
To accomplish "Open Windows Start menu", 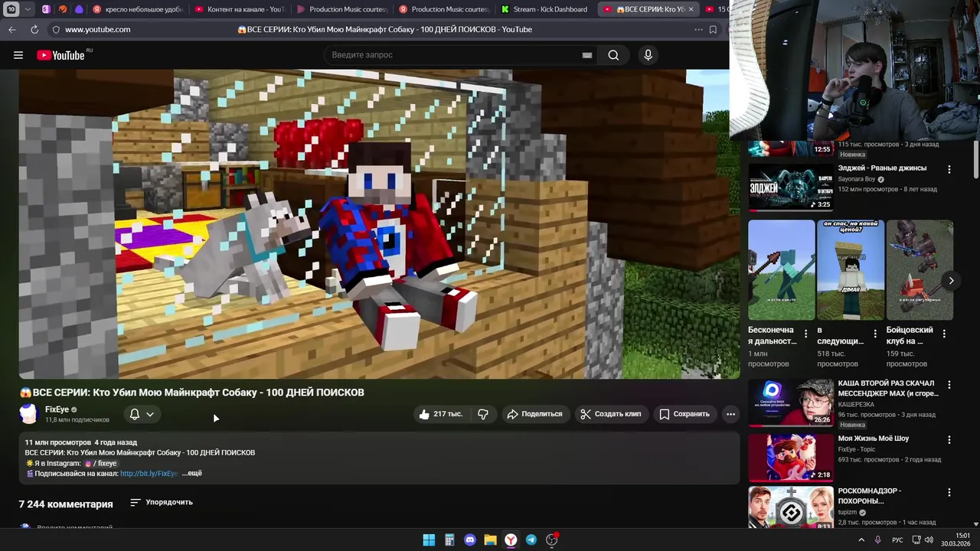I will pos(429,540).
